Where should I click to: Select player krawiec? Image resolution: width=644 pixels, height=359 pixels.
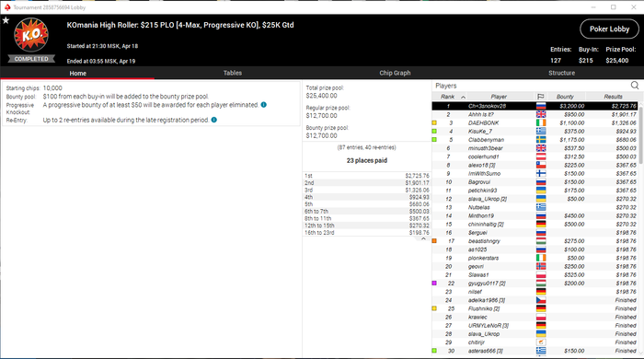tap(477, 317)
